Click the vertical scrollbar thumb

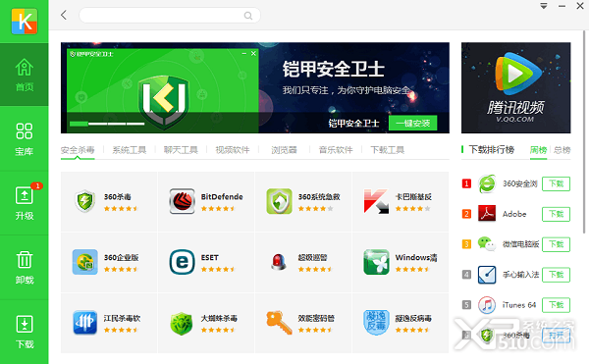click(584, 131)
